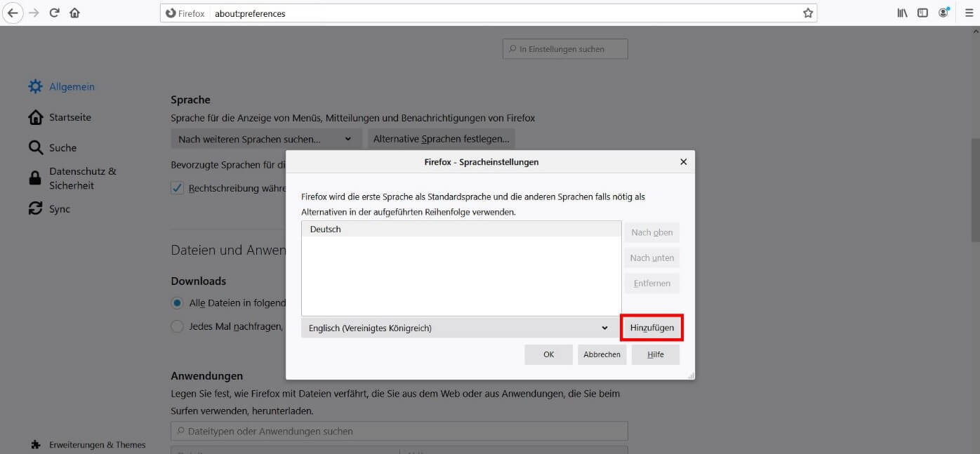Open the Startseite settings category

pos(70,117)
